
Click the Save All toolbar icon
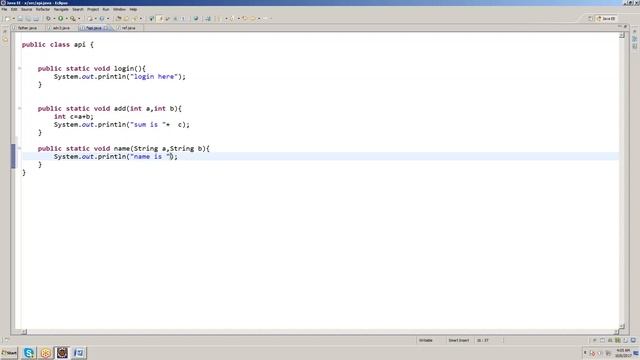[x=28, y=18]
